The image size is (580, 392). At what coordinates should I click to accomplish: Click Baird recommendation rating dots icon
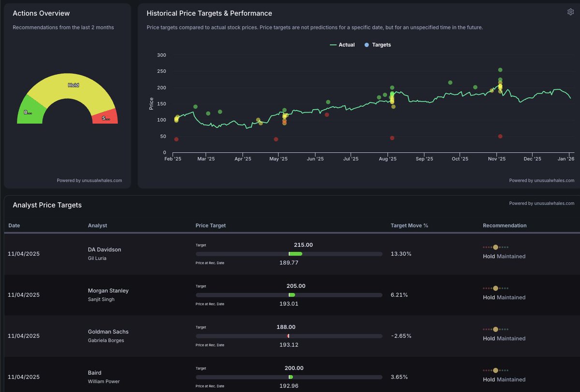pyautogui.click(x=495, y=370)
